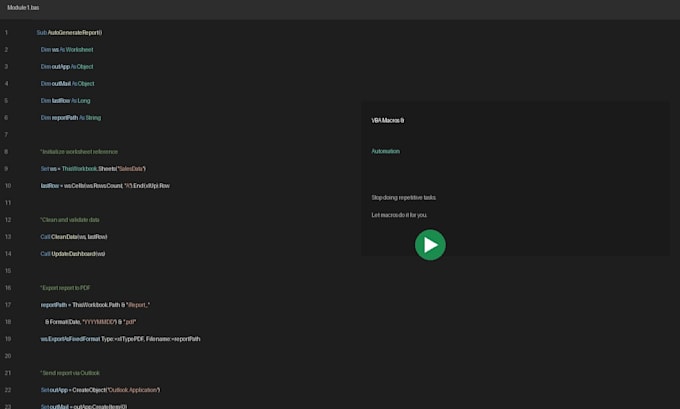Click 'Let macros do it for you.' text
680x409 pixels.
[x=399, y=215]
